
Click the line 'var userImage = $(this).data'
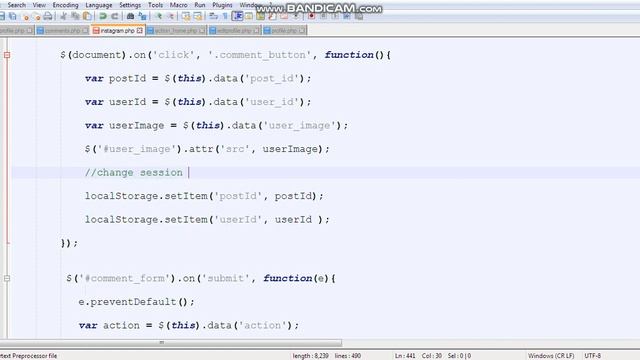pyautogui.click(x=216, y=126)
